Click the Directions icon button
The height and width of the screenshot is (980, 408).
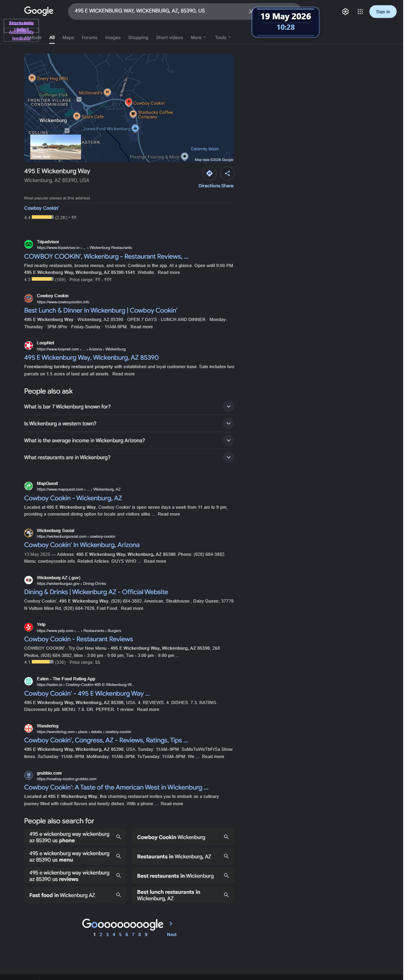point(209,173)
